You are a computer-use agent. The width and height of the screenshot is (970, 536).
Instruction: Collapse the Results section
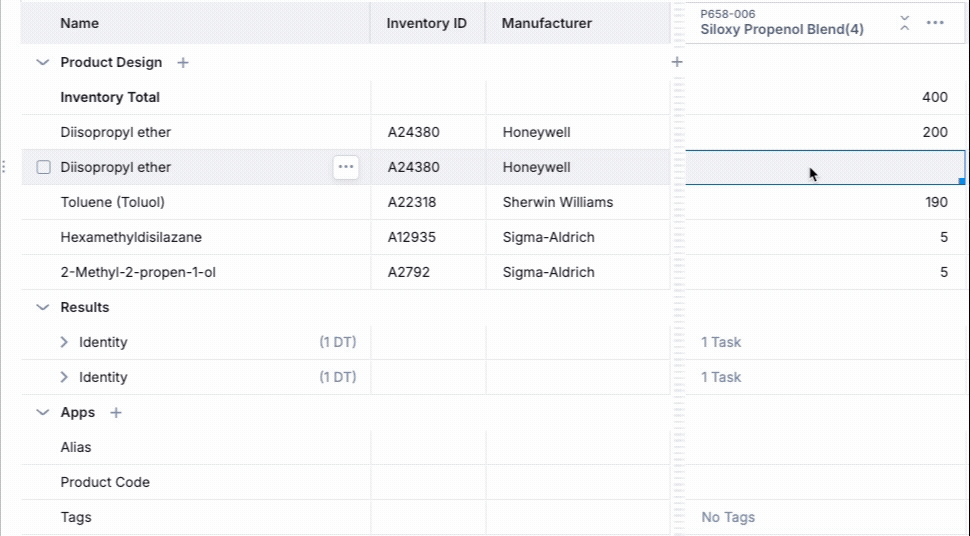point(42,308)
